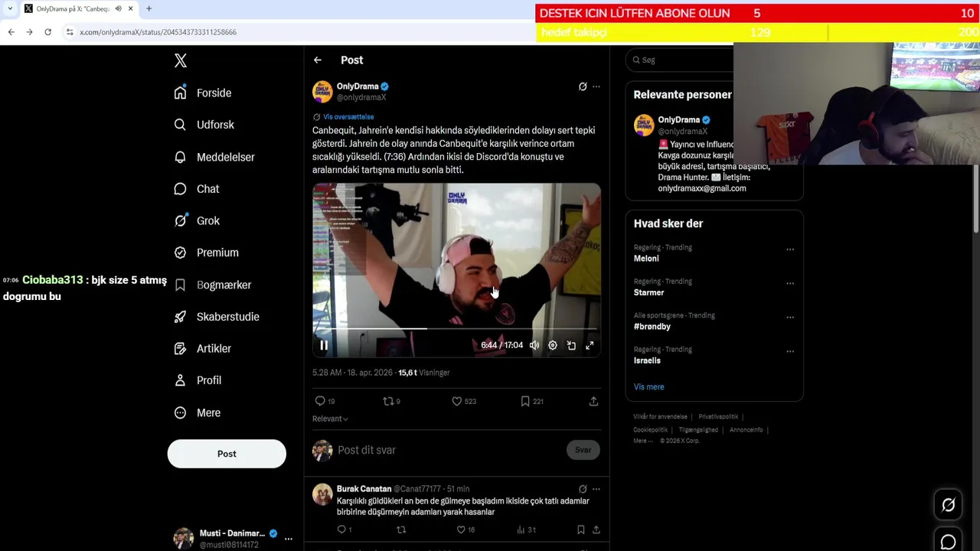Open a new browser tab

[x=149, y=8]
